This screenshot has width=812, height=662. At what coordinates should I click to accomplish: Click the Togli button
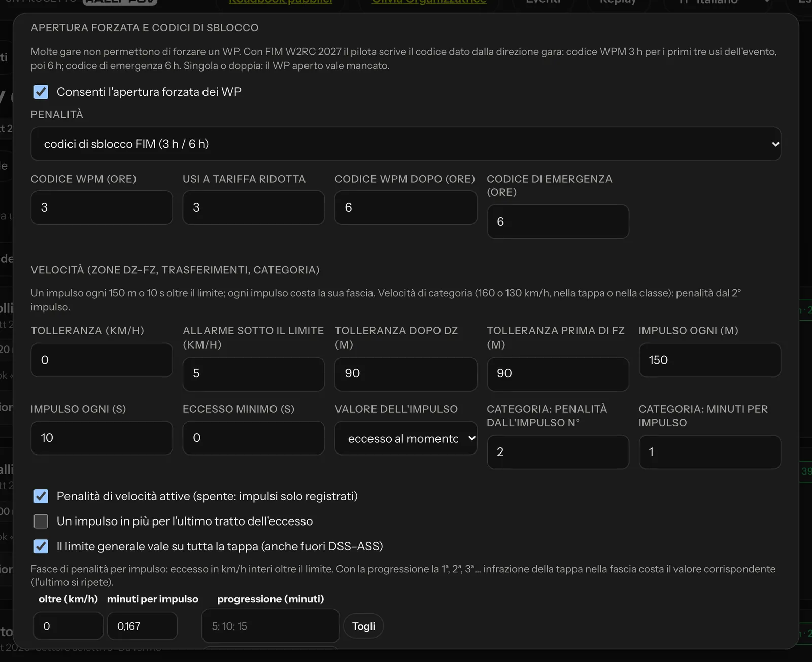[363, 626]
